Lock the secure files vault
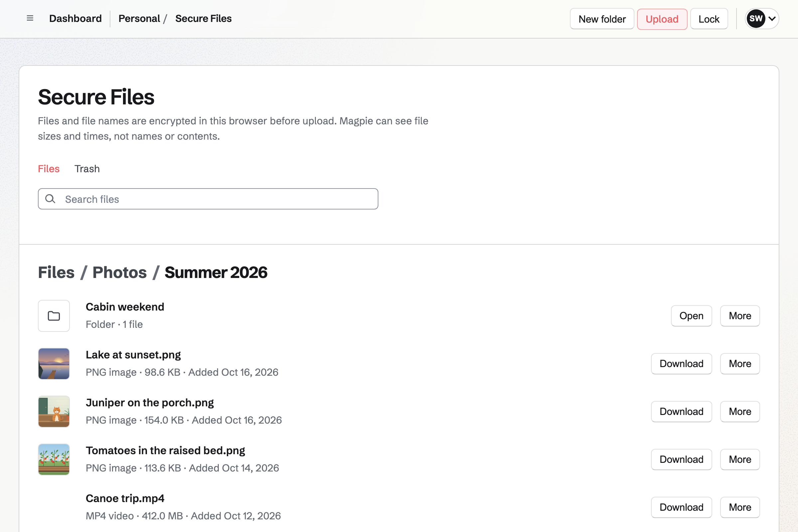The image size is (798, 532). pyautogui.click(x=709, y=19)
